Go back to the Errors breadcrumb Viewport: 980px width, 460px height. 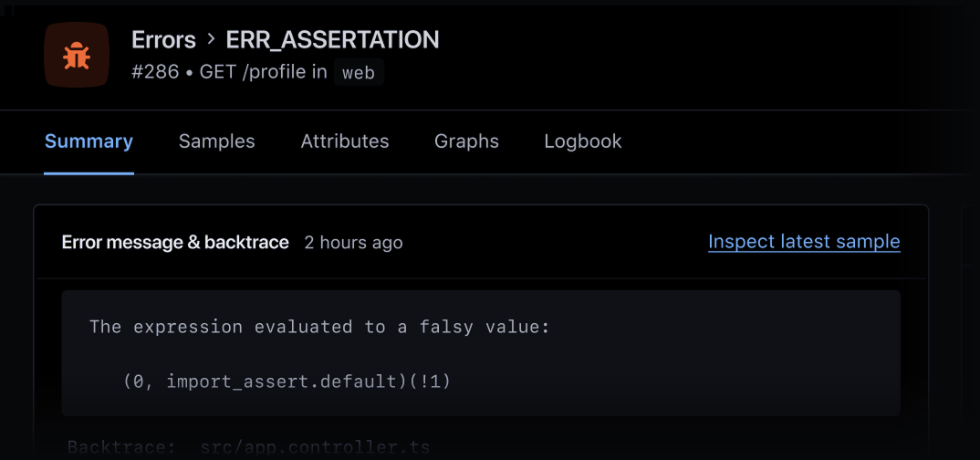163,40
